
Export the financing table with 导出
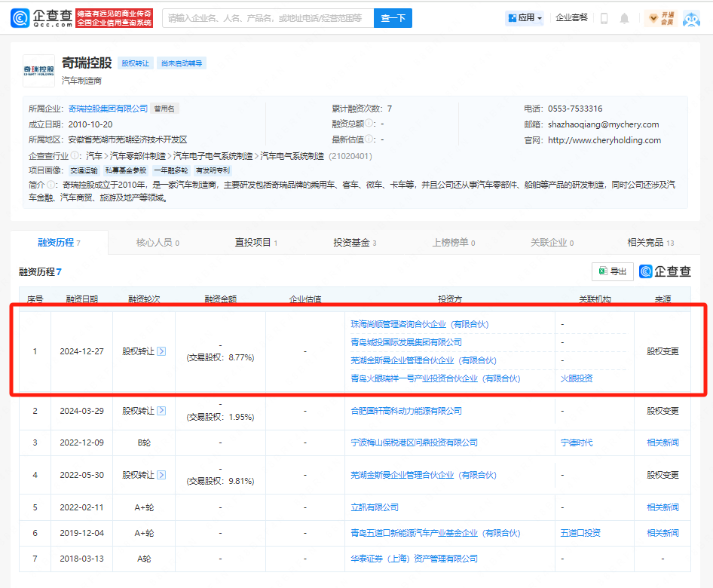(x=612, y=271)
